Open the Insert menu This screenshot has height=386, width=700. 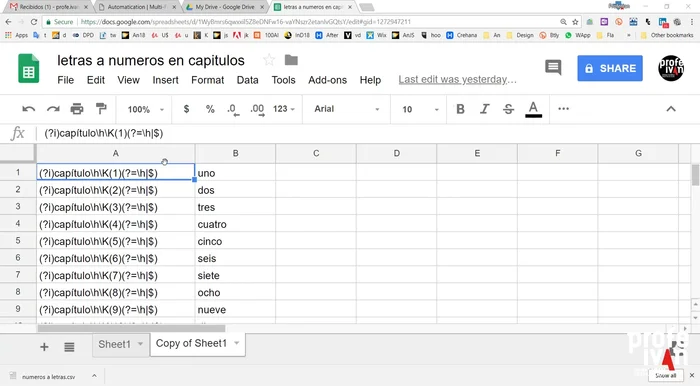coord(165,80)
